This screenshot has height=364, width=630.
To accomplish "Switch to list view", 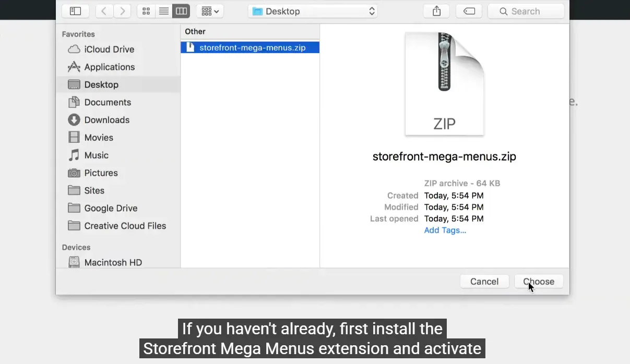I will pyautogui.click(x=163, y=11).
